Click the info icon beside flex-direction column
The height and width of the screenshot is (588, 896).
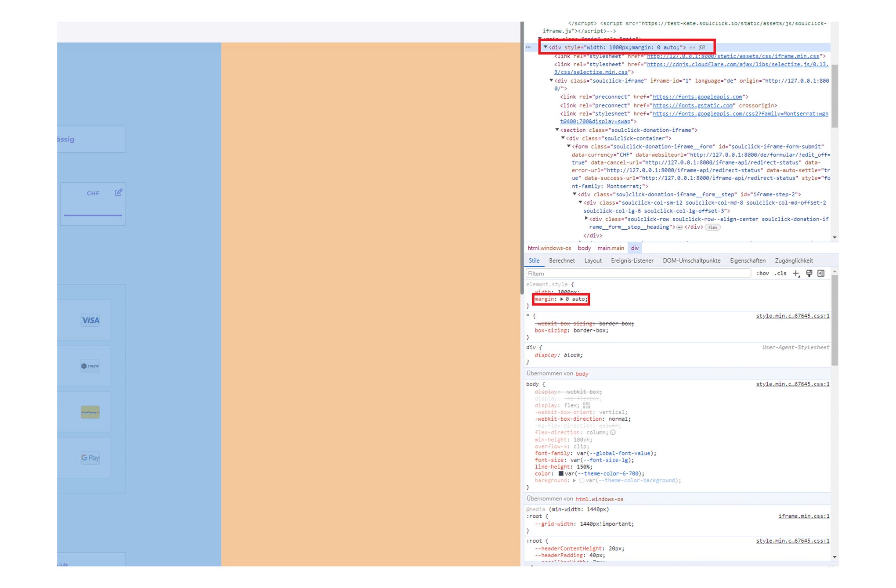point(613,433)
